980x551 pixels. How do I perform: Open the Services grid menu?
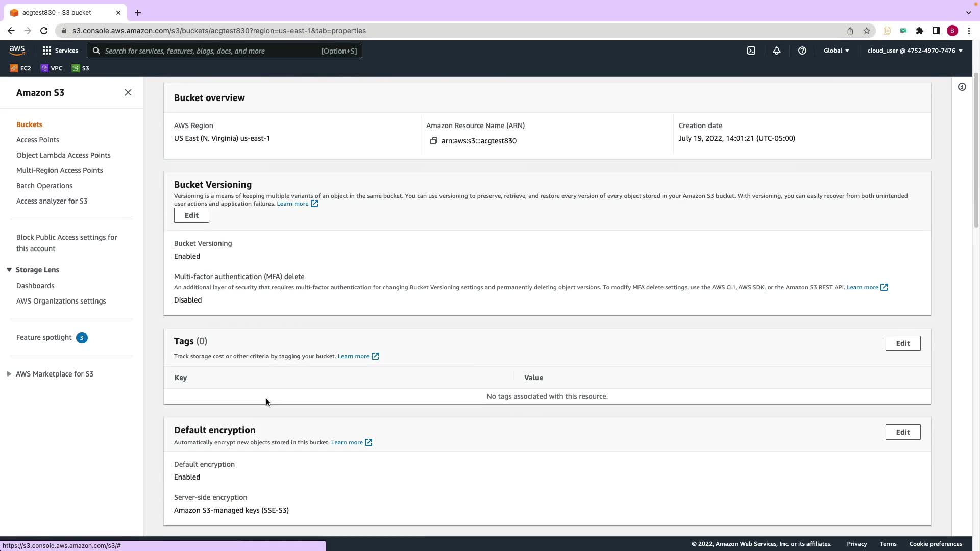click(60, 51)
